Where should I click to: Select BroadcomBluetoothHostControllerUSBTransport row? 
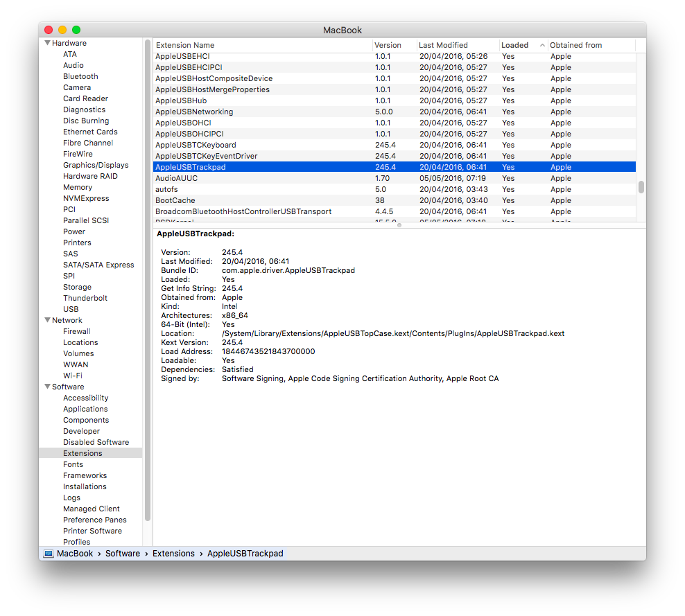(x=394, y=211)
